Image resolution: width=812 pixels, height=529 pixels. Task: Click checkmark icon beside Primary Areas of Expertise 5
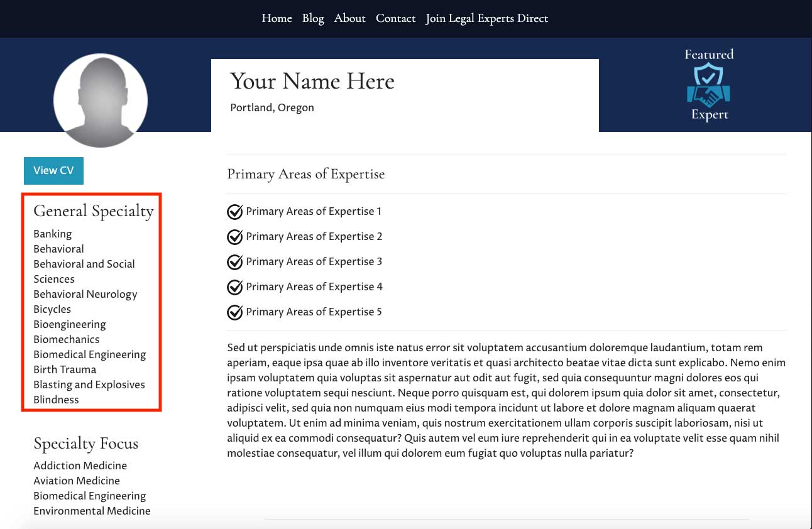click(x=234, y=312)
